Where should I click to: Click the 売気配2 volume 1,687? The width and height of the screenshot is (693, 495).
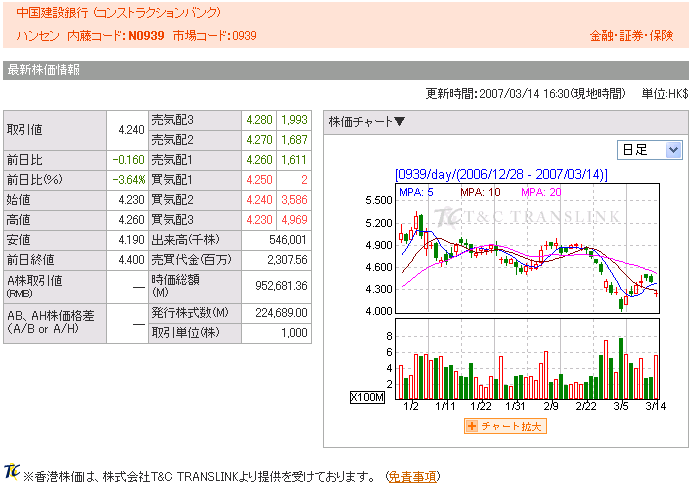click(x=294, y=140)
